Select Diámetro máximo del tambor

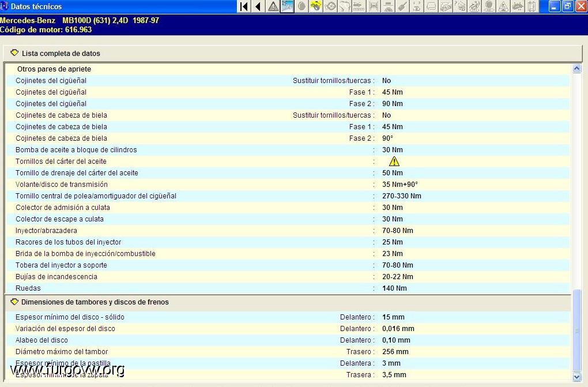(x=62, y=352)
